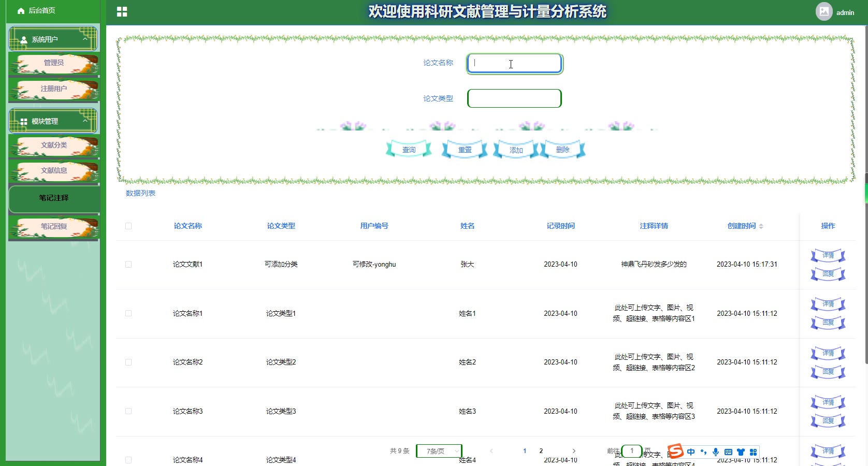The height and width of the screenshot is (466, 868).
Task: Select the checkbox for row 论文名称2
Action: tap(128, 362)
